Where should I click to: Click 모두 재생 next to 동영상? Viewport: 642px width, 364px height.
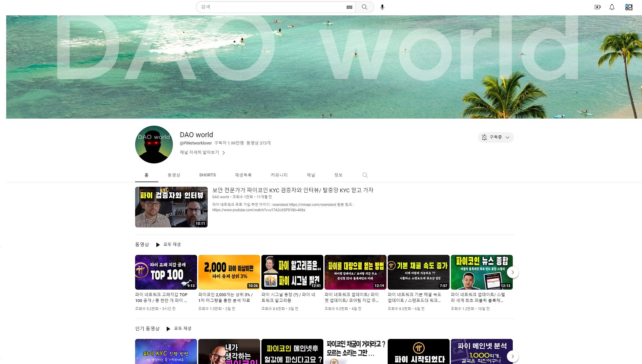click(172, 244)
